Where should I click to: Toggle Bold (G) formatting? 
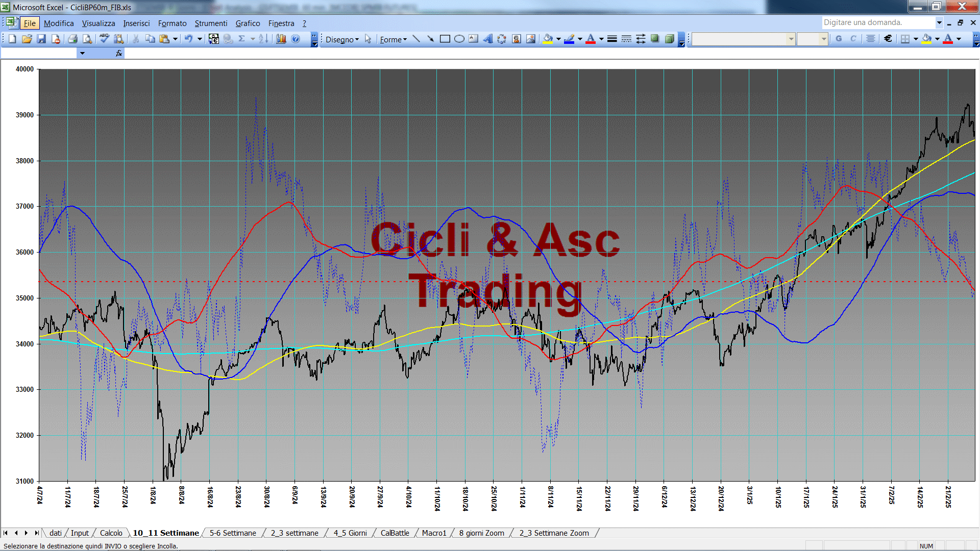[x=839, y=39]
